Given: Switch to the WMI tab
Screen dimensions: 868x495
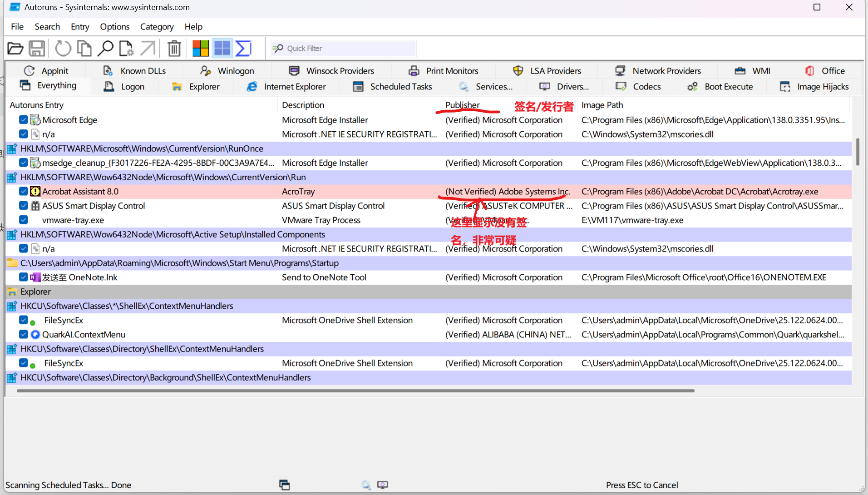Looking at the screenshot, I should pyautogui.click(x=752, y=71).
